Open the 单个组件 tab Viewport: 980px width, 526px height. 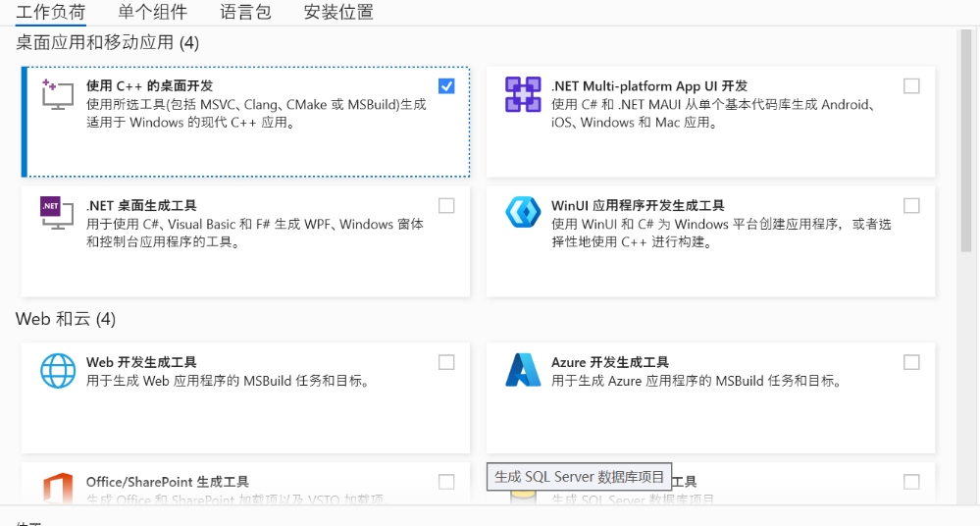point(152,12)
